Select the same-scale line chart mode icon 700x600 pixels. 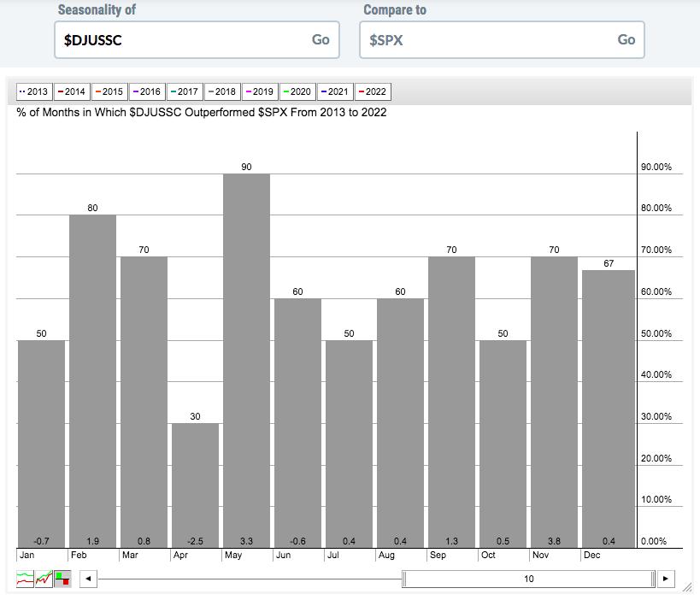(44, 579)
